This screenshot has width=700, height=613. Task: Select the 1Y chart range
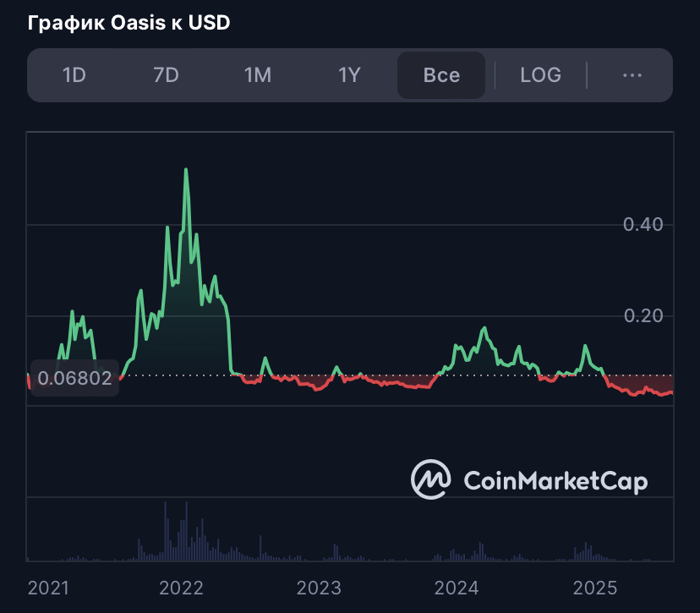pos(349,75)
